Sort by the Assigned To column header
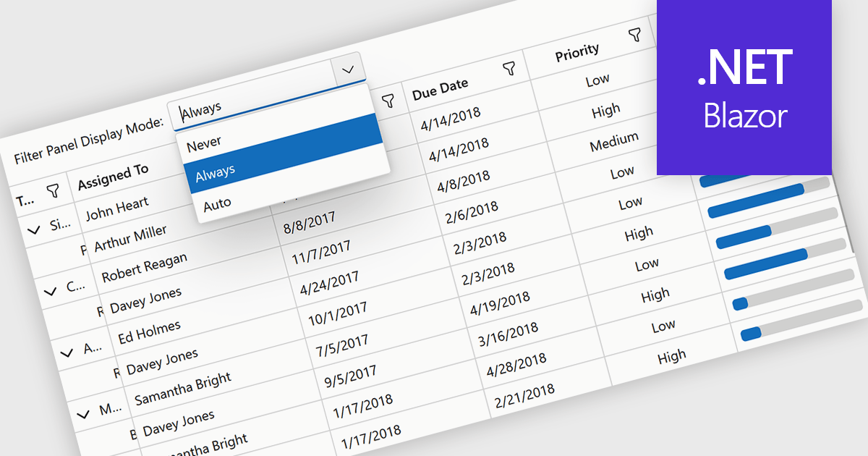Viewport: 868px width, 456px height. click(113, 176)
